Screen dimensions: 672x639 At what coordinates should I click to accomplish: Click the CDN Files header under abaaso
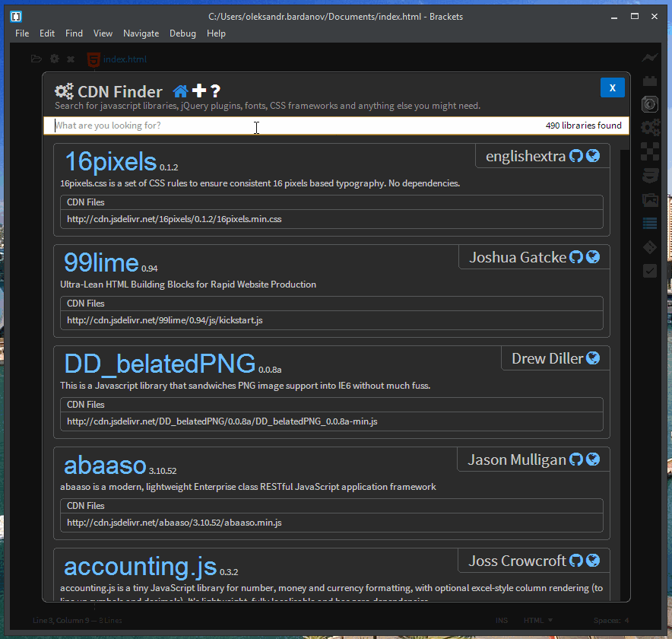point(331,506)
